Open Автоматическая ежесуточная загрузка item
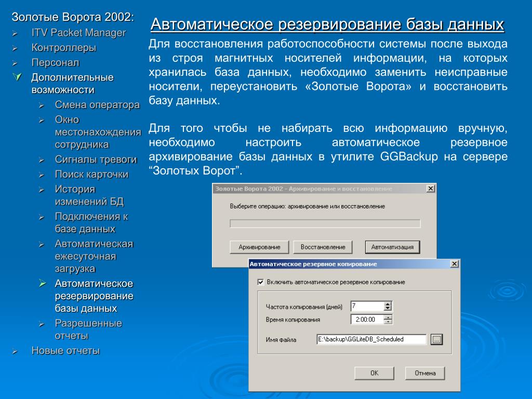Viewport: 532px width, 399px height. pyautogui.click(x=94, y=256)
